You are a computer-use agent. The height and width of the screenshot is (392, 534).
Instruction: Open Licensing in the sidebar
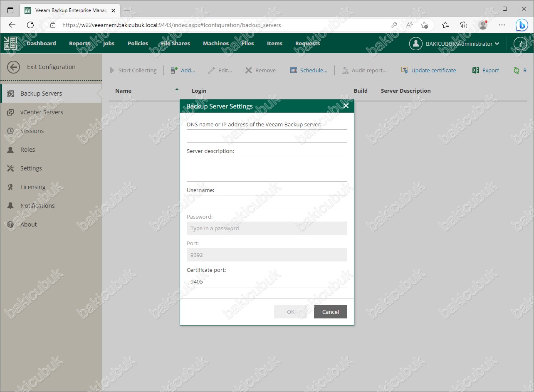tap(51, 187)
